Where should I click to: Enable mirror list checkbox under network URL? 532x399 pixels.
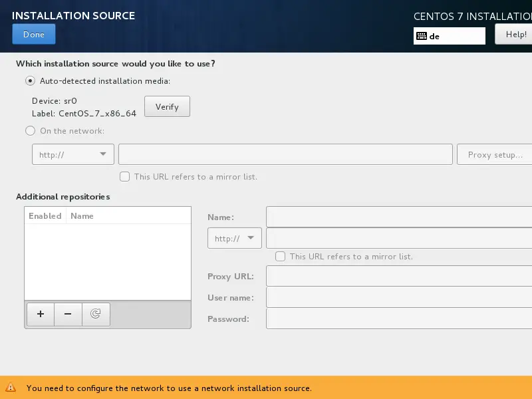tap(124, 177)
